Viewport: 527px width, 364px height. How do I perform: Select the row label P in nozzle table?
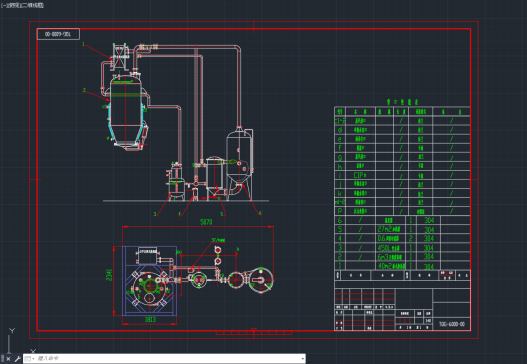tap(340, 211)
